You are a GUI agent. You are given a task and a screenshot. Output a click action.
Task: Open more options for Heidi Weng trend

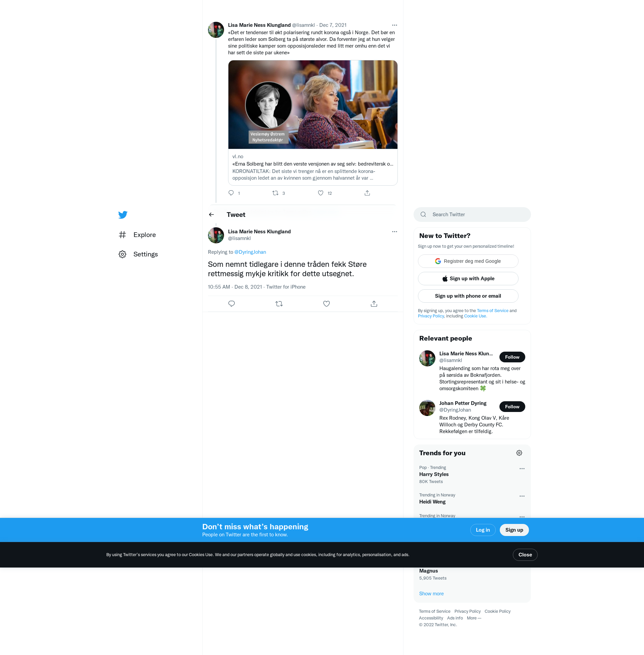tap(522, 496)
